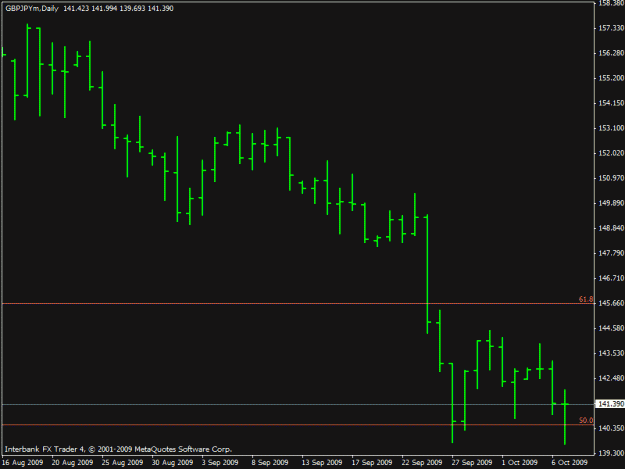Click the 152.020 price scale label
This screenshot has height=469, width=625.
[611, 153]
